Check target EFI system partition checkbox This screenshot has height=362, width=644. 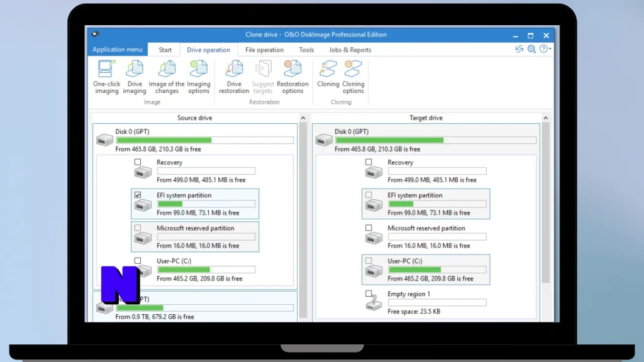click(369, 195)
